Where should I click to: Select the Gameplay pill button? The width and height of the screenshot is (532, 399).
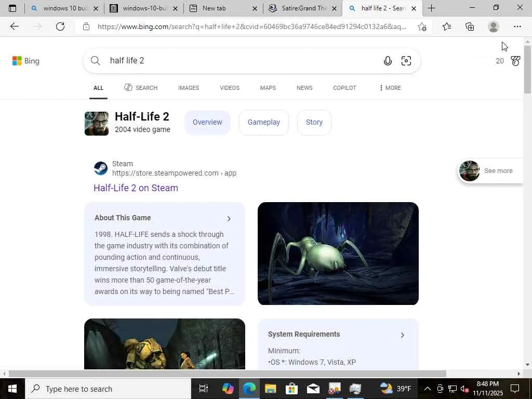pos(264,122)
